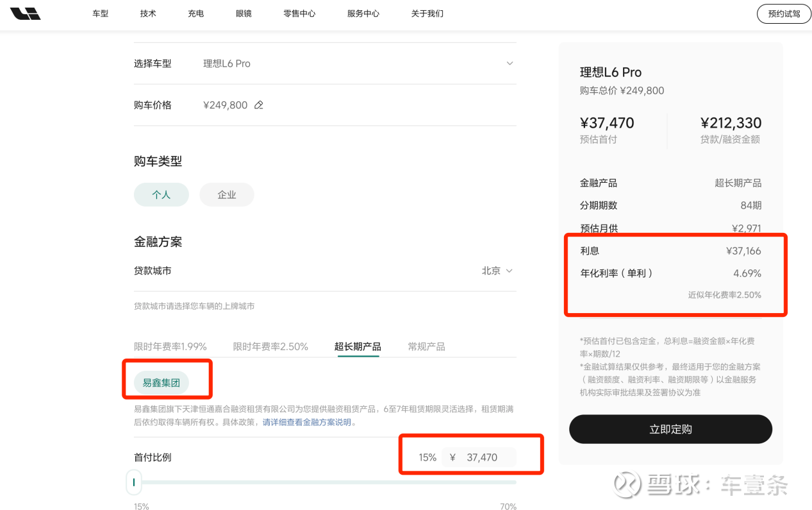Open the 充电 menu item
The width and height of the screenshot is (812, 510).
coord(196,13)
